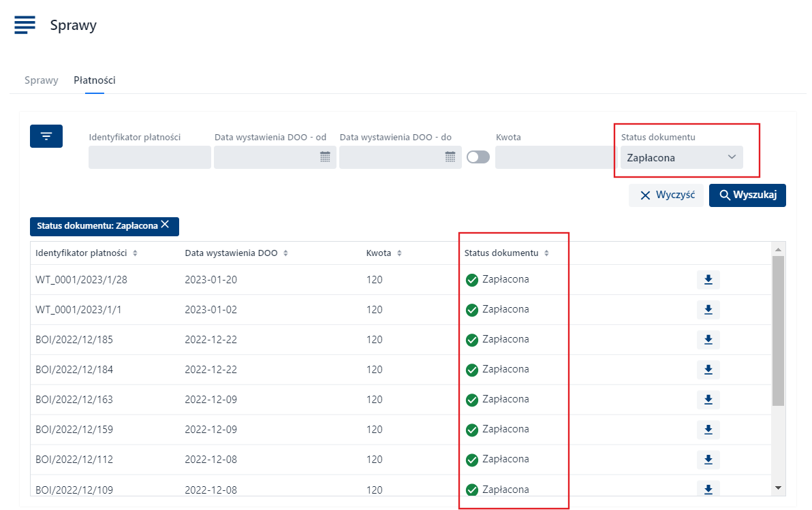Expand the Status dokumentu dropdown
Image resolution: width=812 pixels, height=510 pixels.
681,157
